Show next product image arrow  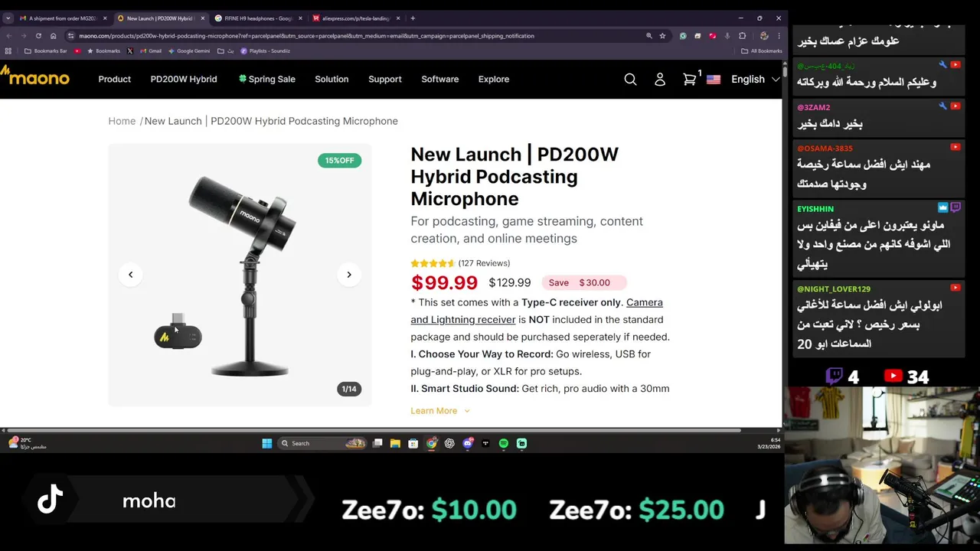click(x=349, y=275)
